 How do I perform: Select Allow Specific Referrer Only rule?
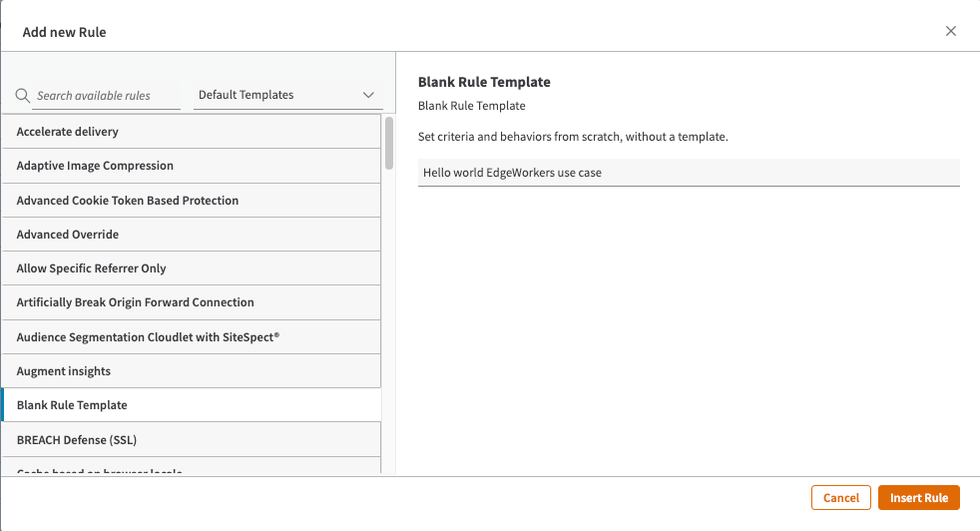click(191, 268)
